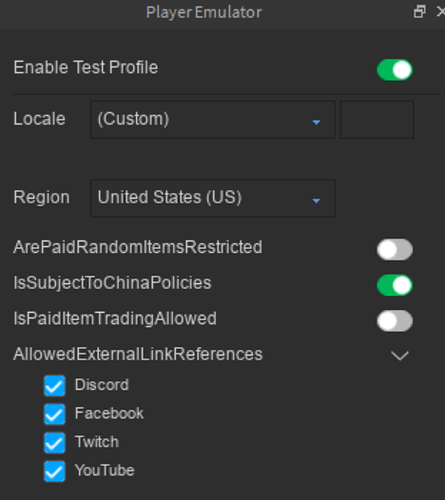Turn on ArePaidRandomItemsRestricted switch
The image size is (445, 500).
pos(395,249)
